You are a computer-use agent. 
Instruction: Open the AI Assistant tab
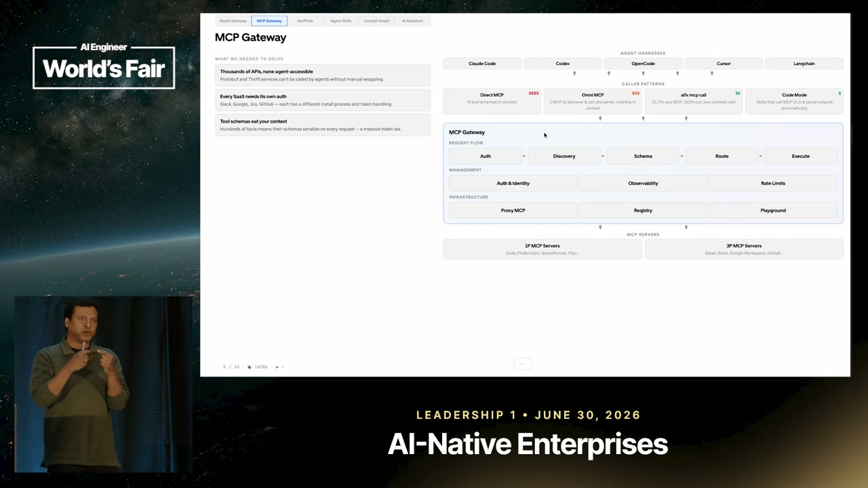pos(412,21)
